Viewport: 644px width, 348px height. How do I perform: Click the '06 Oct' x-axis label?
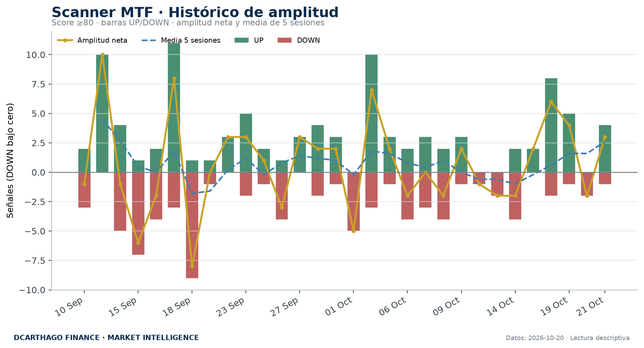click(x=392, y=307)
